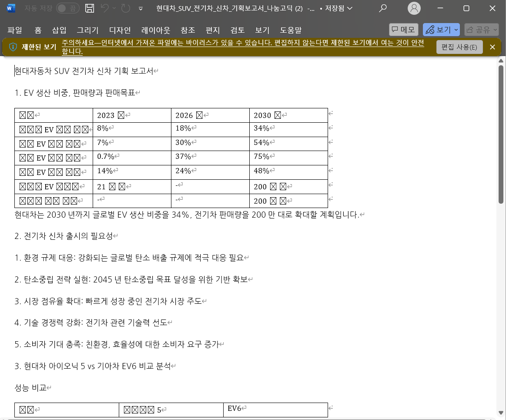The height and width of the screenshot is (420, 506).
Task: Click the 편집 사용(E) button
Action: click(459, 47)
